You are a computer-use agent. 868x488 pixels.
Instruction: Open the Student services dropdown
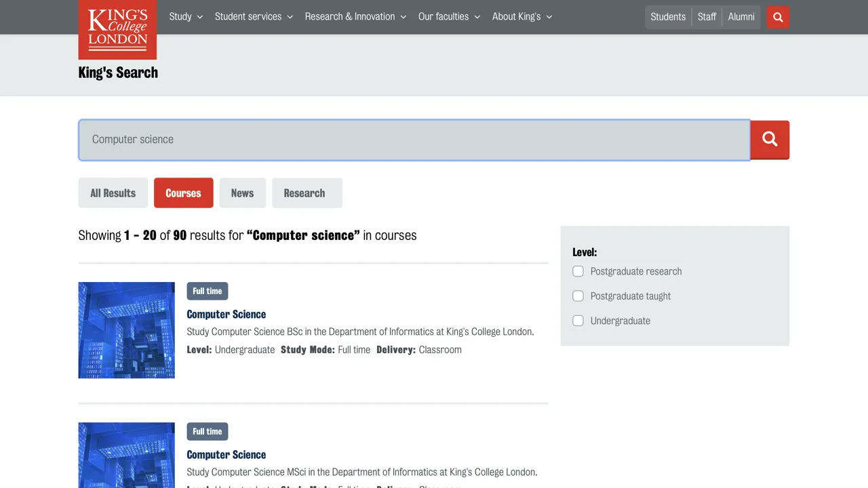click(254, 17)
